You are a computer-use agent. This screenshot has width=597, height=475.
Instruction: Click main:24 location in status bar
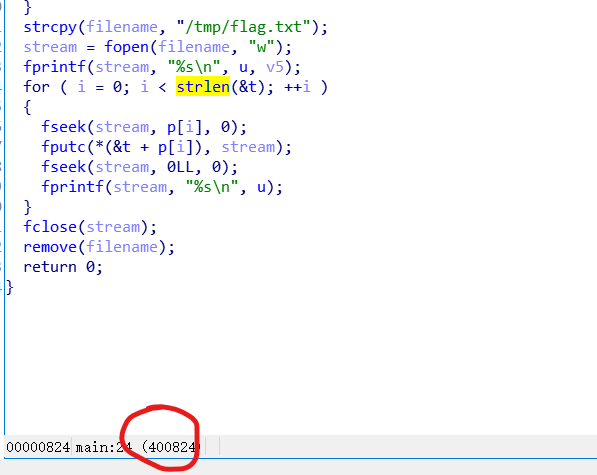(x=104, y=447)
